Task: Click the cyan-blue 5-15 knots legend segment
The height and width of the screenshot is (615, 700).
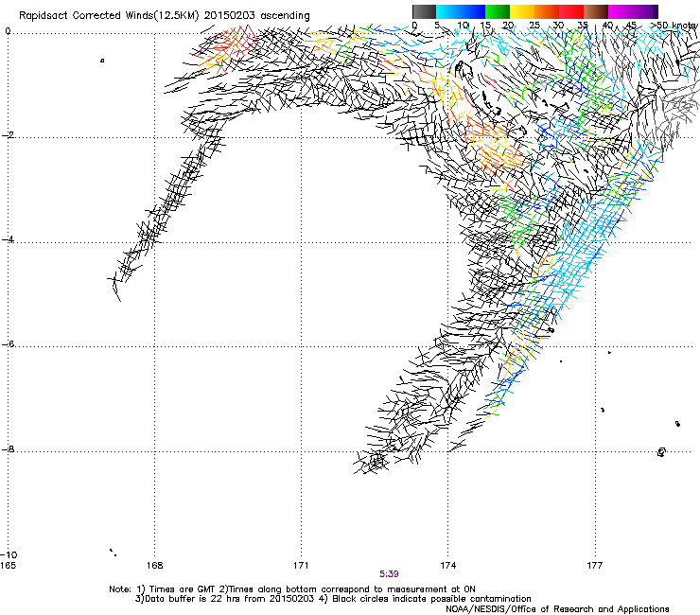Action: [461, 11]
